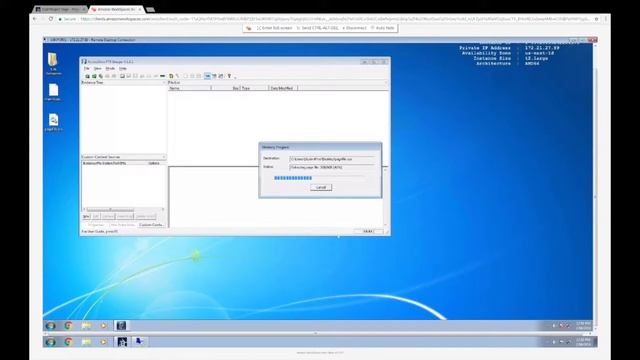Click the Private IP Address text on desktop

point(509,48)
